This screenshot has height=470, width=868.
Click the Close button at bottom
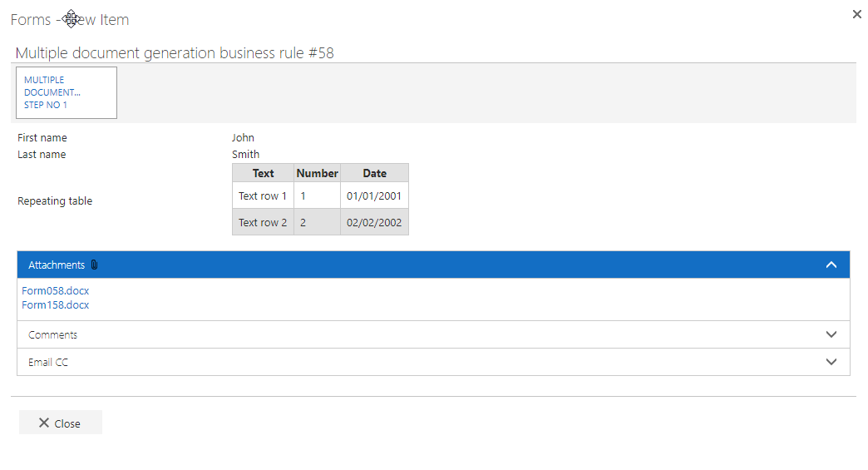click(x=61, y=423)
